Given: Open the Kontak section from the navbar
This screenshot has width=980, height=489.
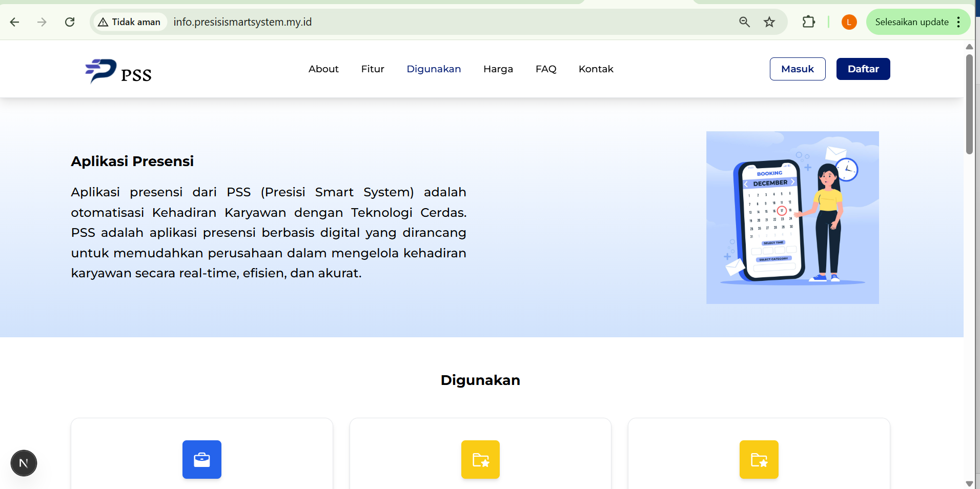Looking at the screenshot, I should [596, 69].
